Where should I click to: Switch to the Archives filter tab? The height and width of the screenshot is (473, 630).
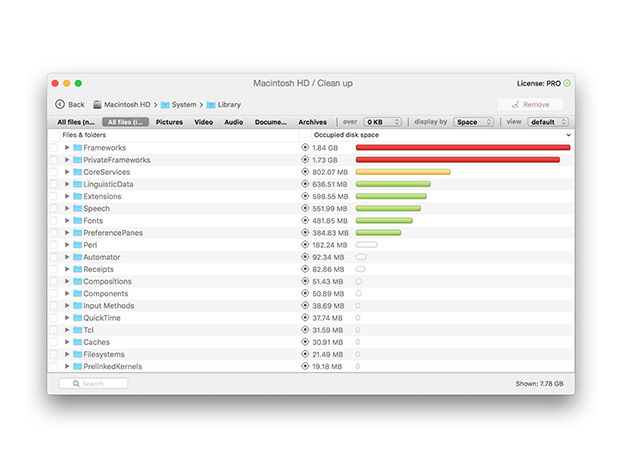point(313,122)
